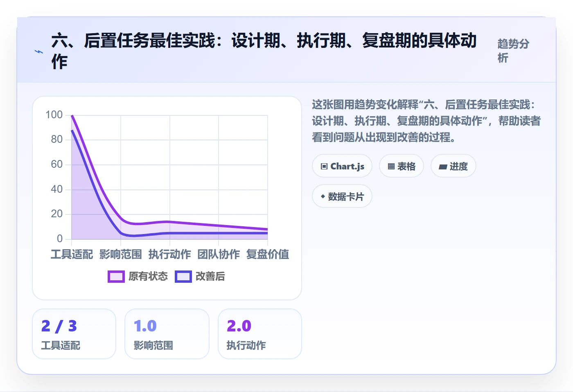
Task: Click the 执行动作 x-axis label on the chart
Action: pos(170,255)
